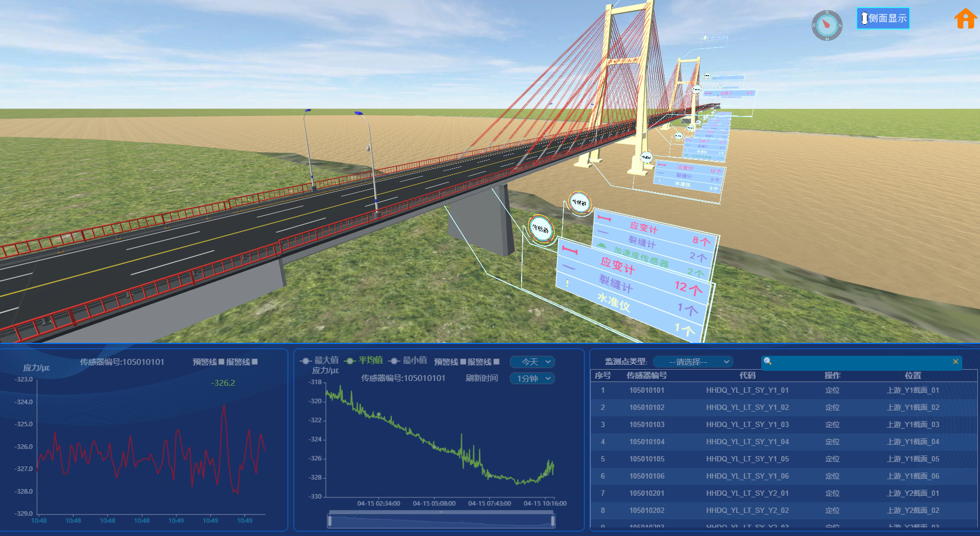The width and height of the screenshot is (980, 536).
Task: Toggle the 最大值 legend series
Action: tap(320, 361)
